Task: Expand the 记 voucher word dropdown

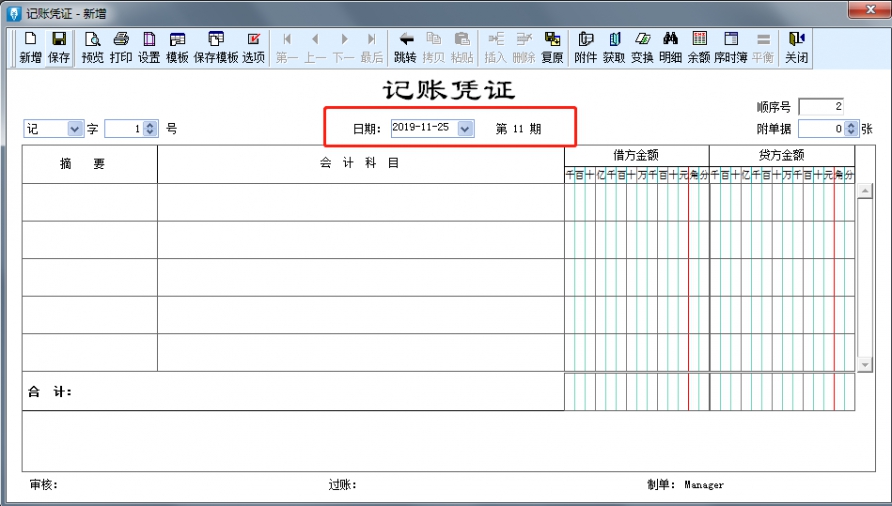Action: tap(75, 129)
